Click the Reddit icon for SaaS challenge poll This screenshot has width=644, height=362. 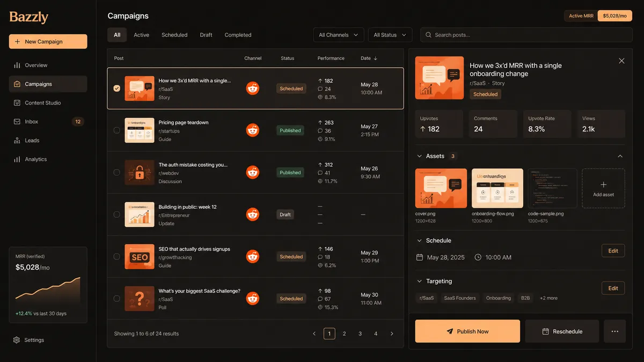[x=252, y=298]
